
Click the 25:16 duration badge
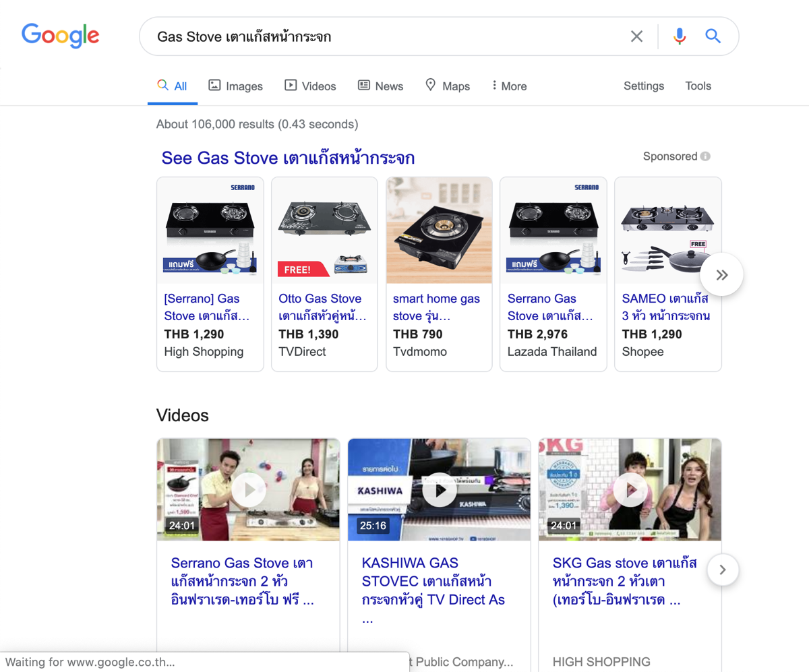pyautogui.click(x=373, y=526)
